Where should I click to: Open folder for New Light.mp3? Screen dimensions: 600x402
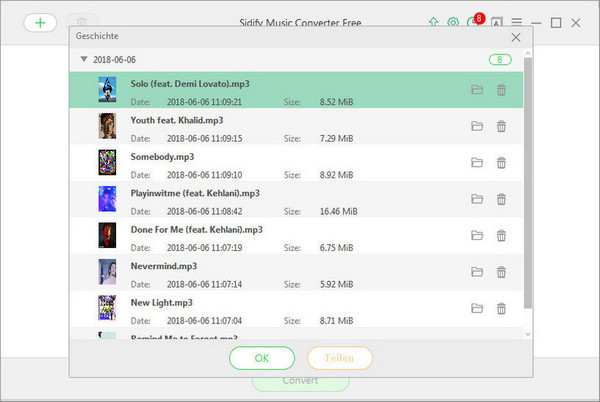click(477, 308)
